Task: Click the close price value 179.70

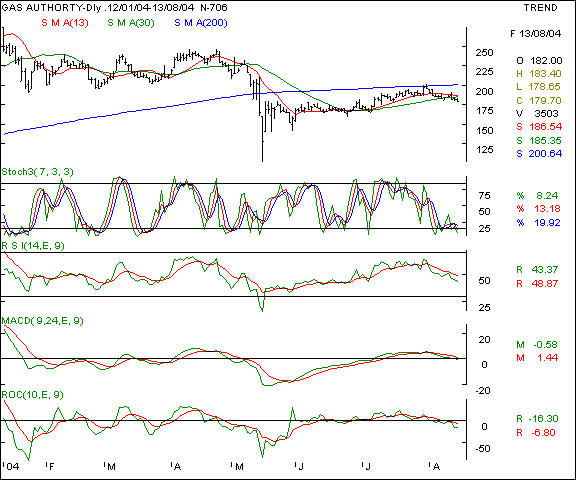Action: pyautogui.click(x=545, y=100)
